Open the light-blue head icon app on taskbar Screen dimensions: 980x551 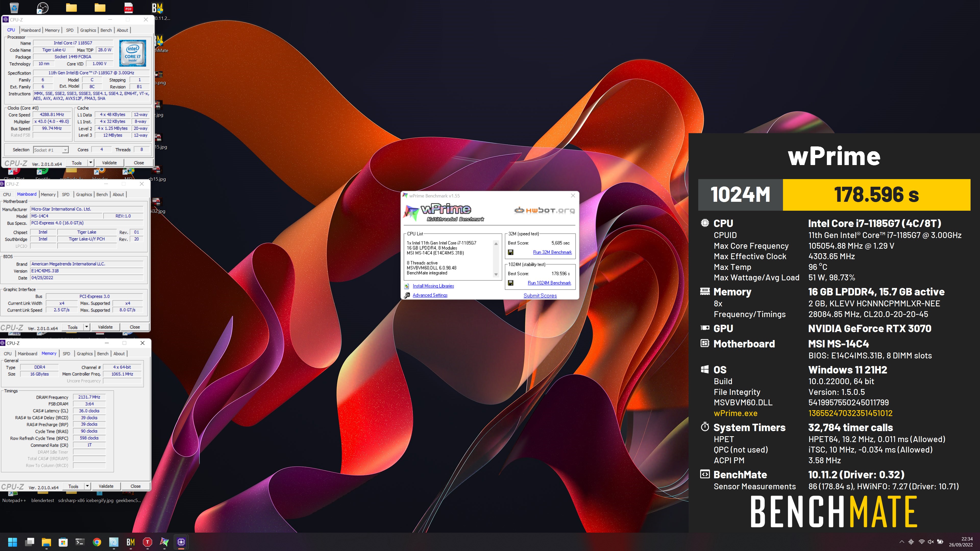114,542
